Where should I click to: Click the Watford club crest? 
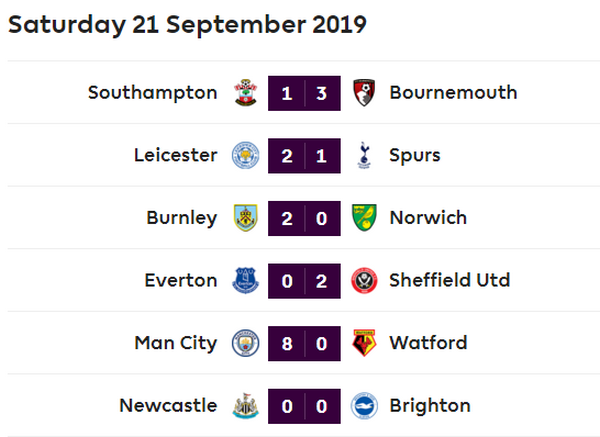pyautogui.click(x=364, y=343)
